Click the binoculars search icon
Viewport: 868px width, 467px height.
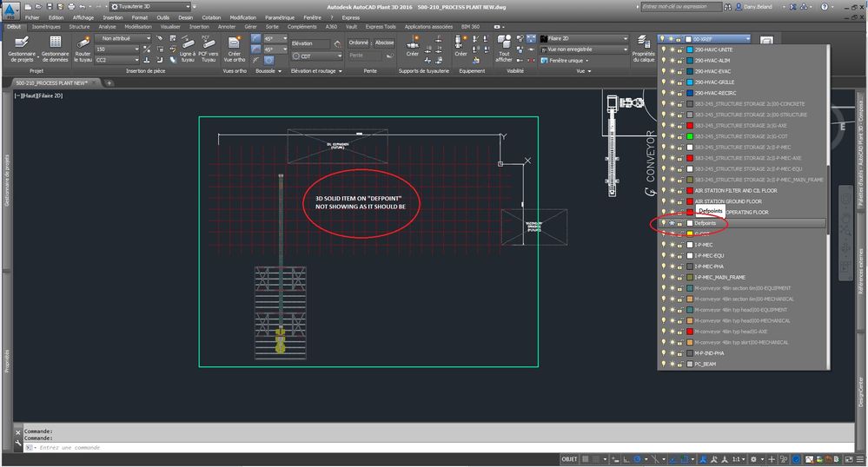coord(727,7)
